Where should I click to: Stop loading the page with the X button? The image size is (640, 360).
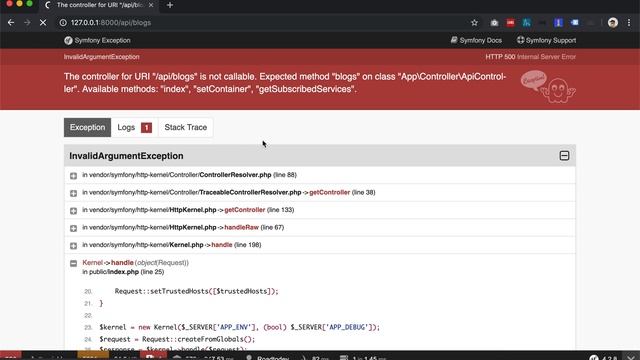[43, 22]
